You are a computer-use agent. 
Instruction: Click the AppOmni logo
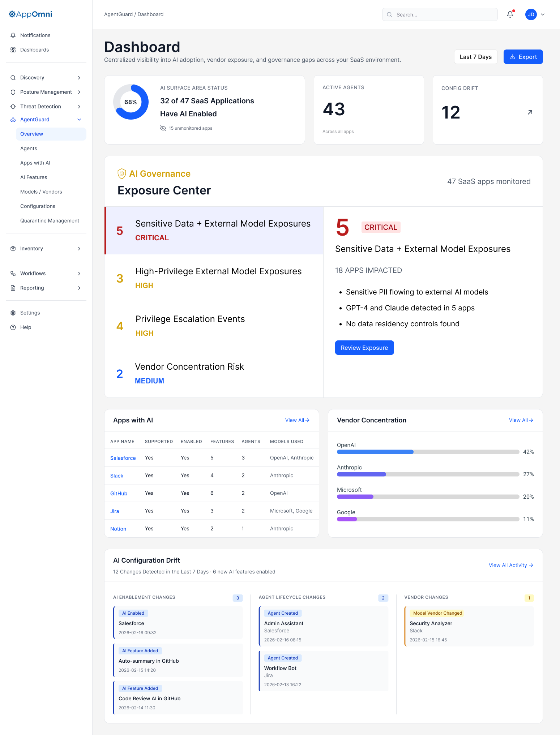coord(31,14)
